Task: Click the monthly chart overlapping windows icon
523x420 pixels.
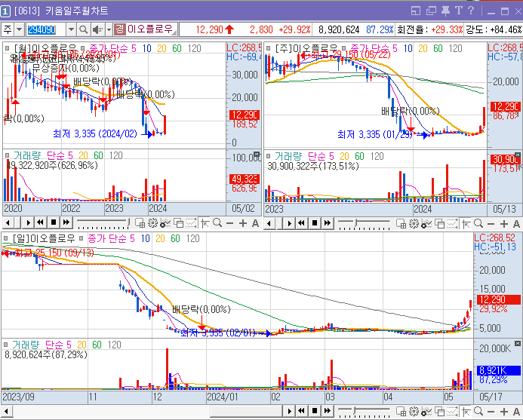Action: coord(178,223)
